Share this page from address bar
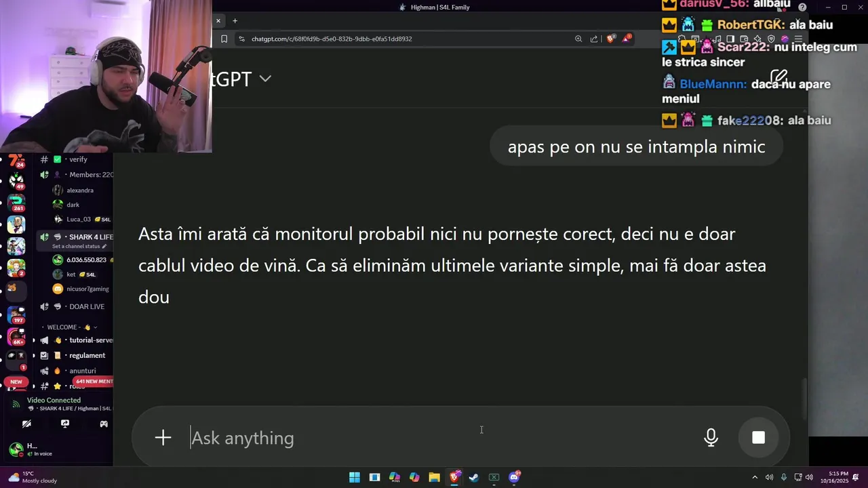Image resolution: width=868 pixels, height=488 pixels. point(594,39)
